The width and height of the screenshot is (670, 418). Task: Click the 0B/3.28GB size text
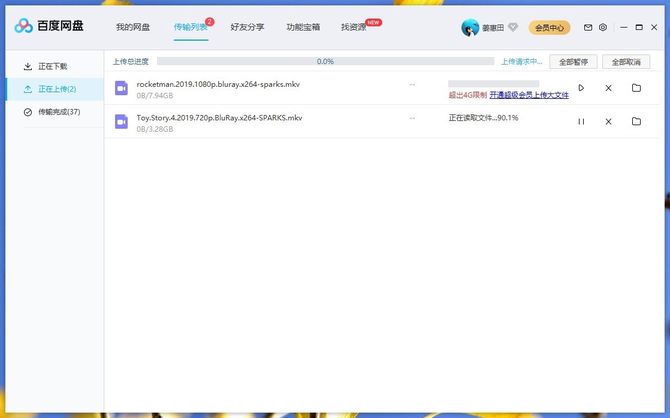tap(155, 129)
